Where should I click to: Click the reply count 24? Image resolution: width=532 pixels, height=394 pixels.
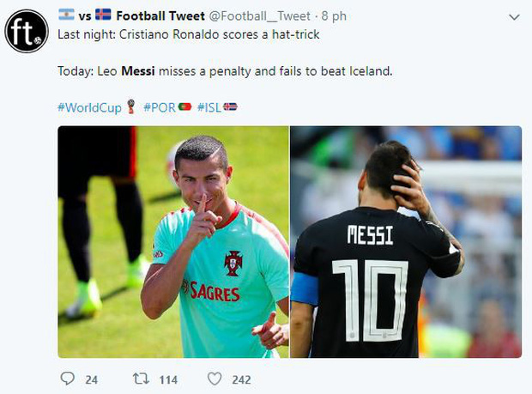pos(91,379)
